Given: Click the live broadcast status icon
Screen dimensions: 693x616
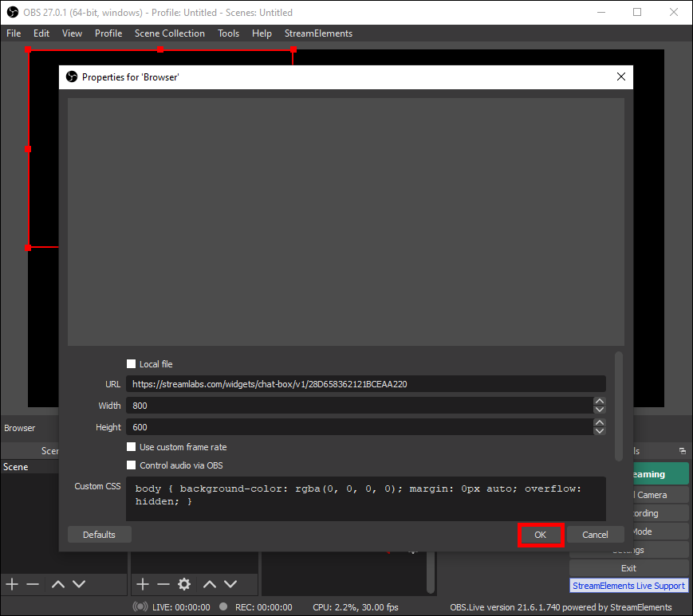Looking at the screenshot, I should 140,606.
